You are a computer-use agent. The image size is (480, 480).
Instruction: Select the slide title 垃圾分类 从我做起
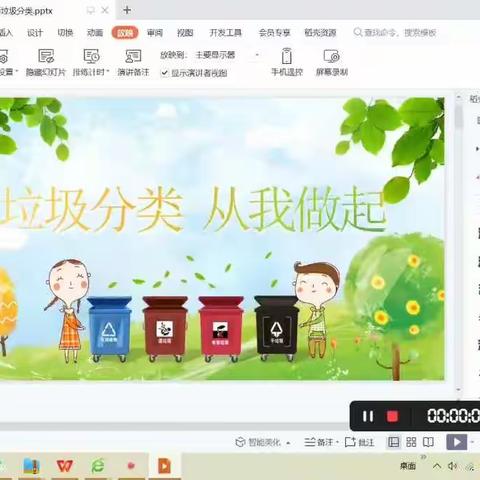pyautogui.click(x=193, y=209)
